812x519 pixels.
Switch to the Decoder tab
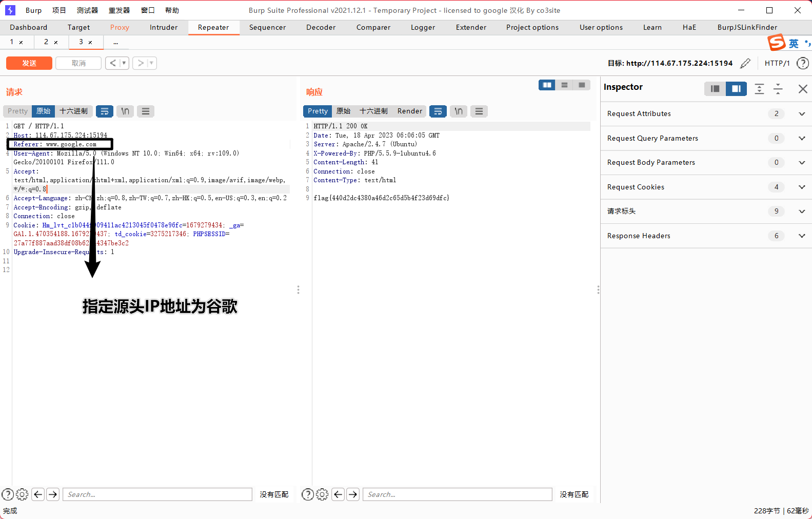pos(321,28)
